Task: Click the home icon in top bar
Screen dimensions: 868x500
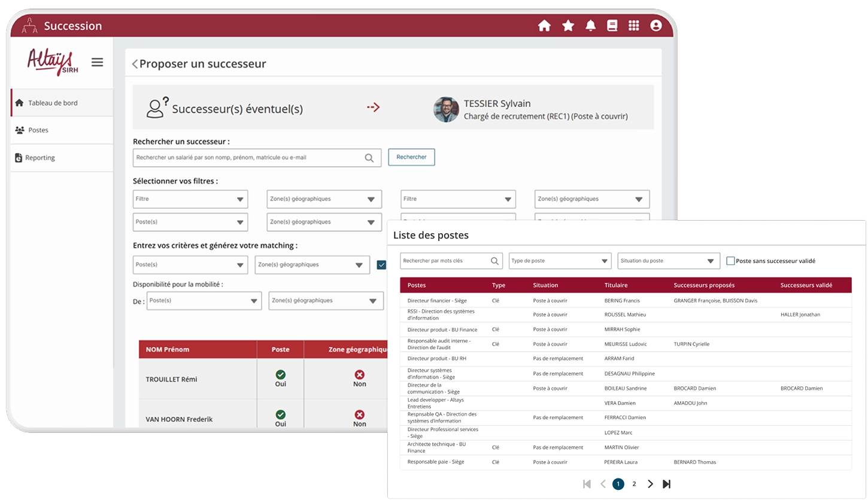Action: 544,26
